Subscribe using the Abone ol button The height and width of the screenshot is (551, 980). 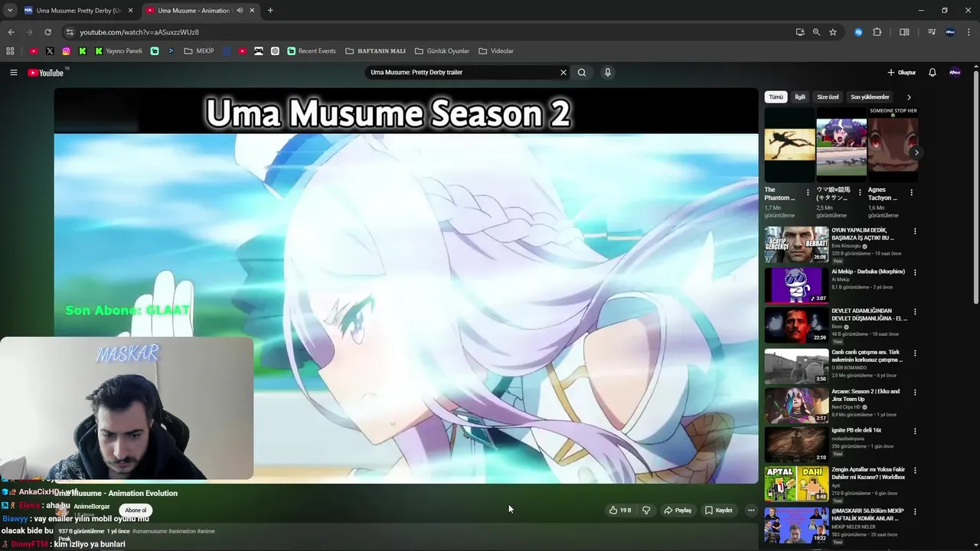(x=136, y=510)
